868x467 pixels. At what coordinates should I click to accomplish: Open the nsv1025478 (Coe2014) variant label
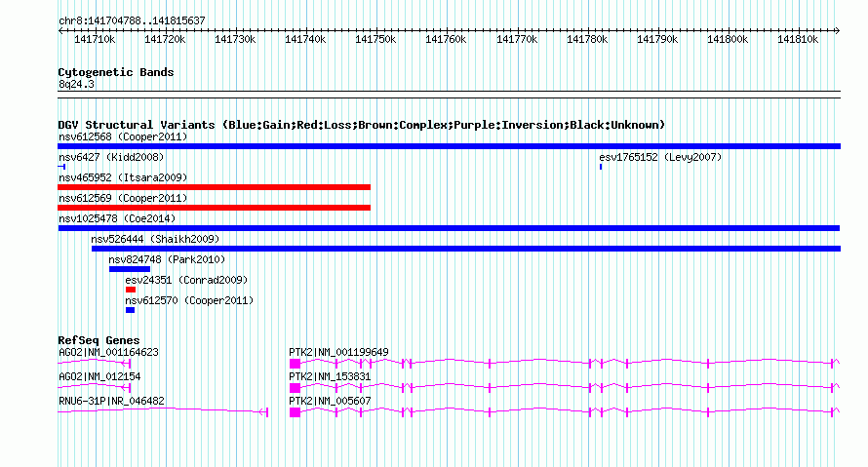(117, 218)
